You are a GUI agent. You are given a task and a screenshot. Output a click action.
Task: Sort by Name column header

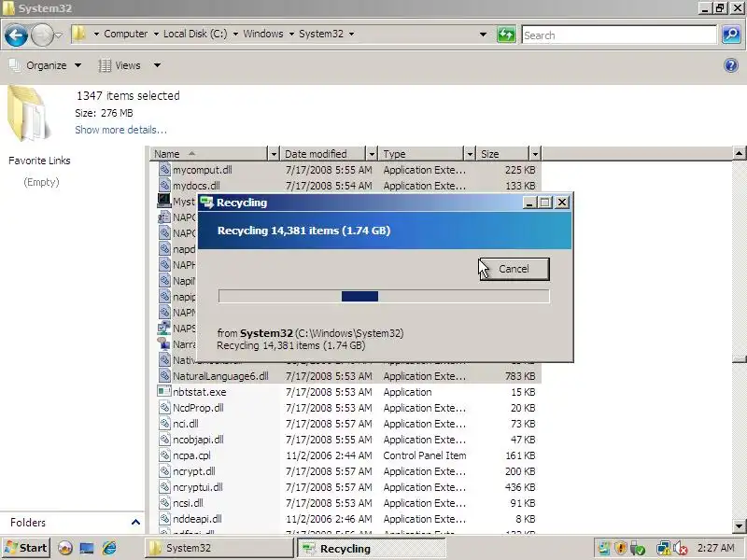pyautogui.click(x=209, y=154)
